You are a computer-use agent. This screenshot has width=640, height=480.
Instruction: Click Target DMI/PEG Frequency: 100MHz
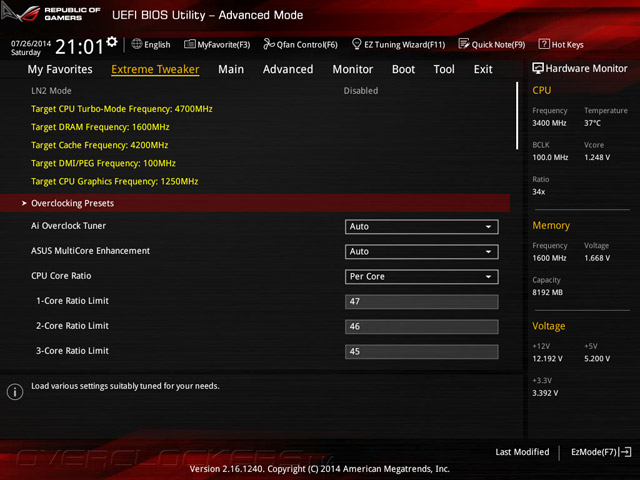tap(103, 163)
